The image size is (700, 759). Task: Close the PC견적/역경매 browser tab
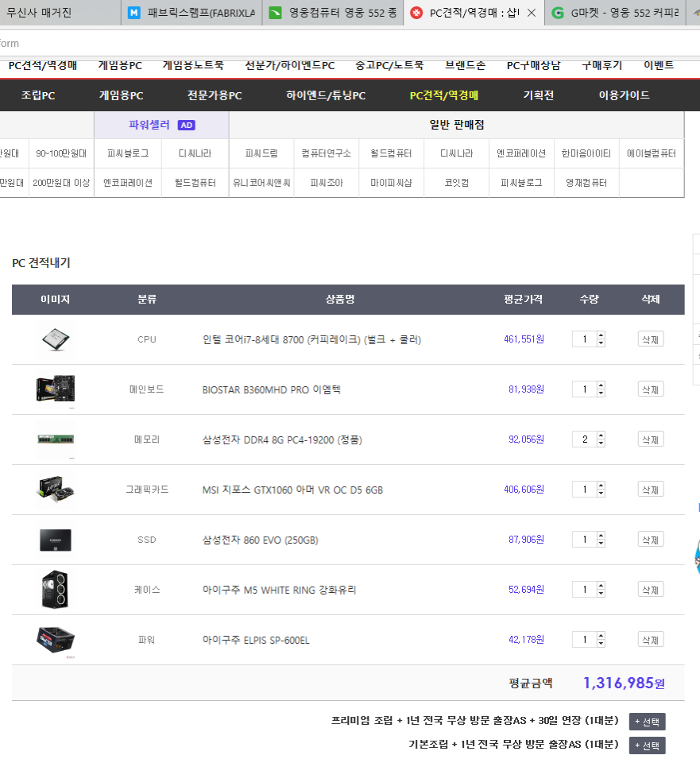coord(532,14)
